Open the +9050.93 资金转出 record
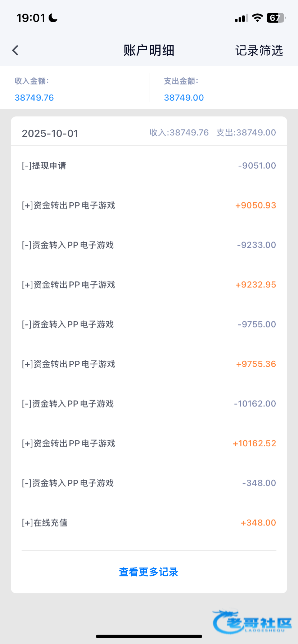The height and width of the screenshot is (644, 298). [149, 205]
